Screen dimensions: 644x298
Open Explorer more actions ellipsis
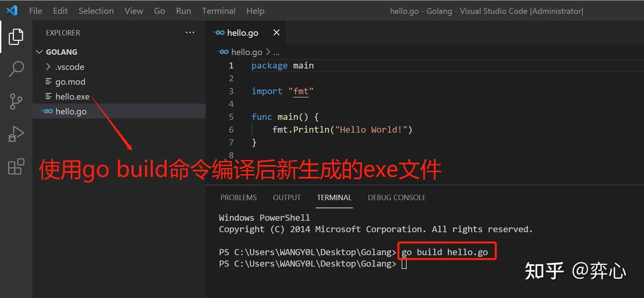pyautogui.click(x=190, y=33)
